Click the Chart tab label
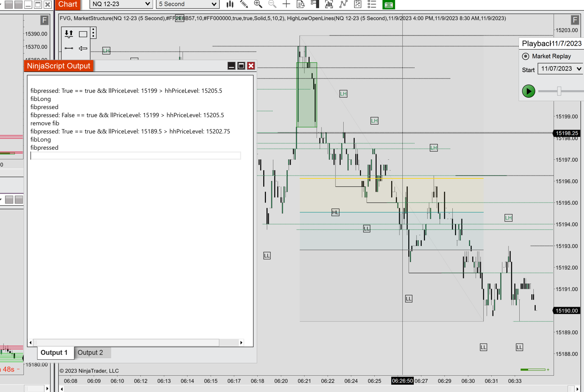 click(68, 5)
